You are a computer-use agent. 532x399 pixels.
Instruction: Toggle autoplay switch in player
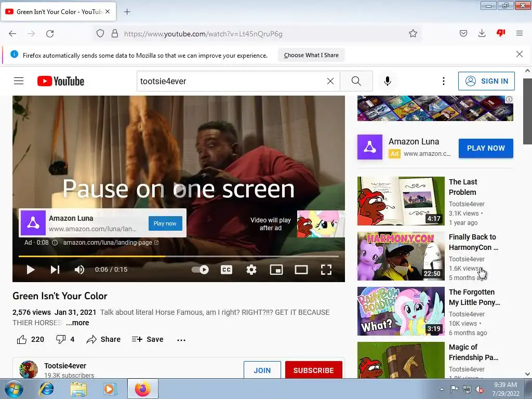point(200,270)
